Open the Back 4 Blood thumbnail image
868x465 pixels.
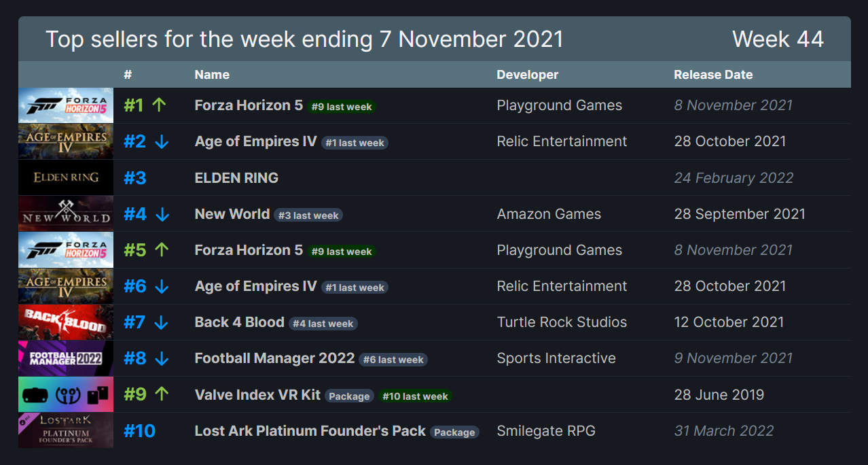click(x=66, y=322)
